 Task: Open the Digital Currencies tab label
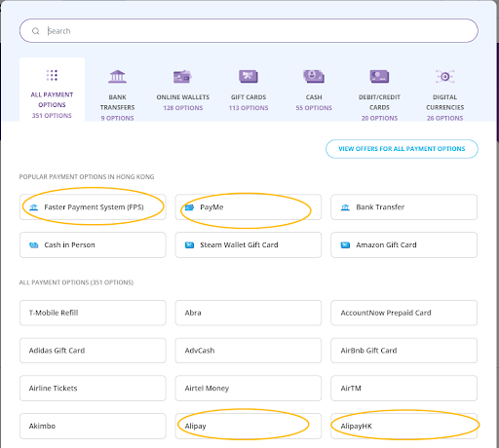tap(445, 102)
